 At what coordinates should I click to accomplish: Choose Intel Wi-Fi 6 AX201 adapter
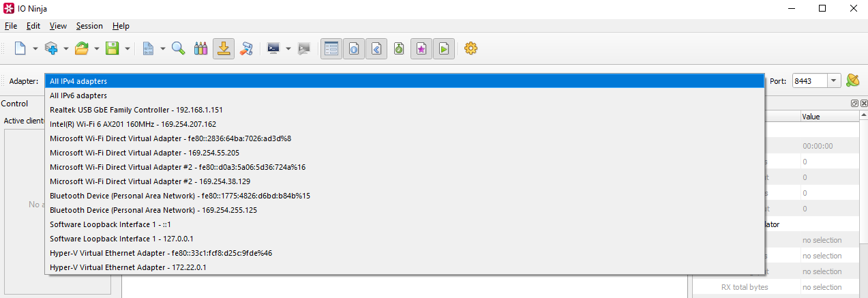click(404, 124)
